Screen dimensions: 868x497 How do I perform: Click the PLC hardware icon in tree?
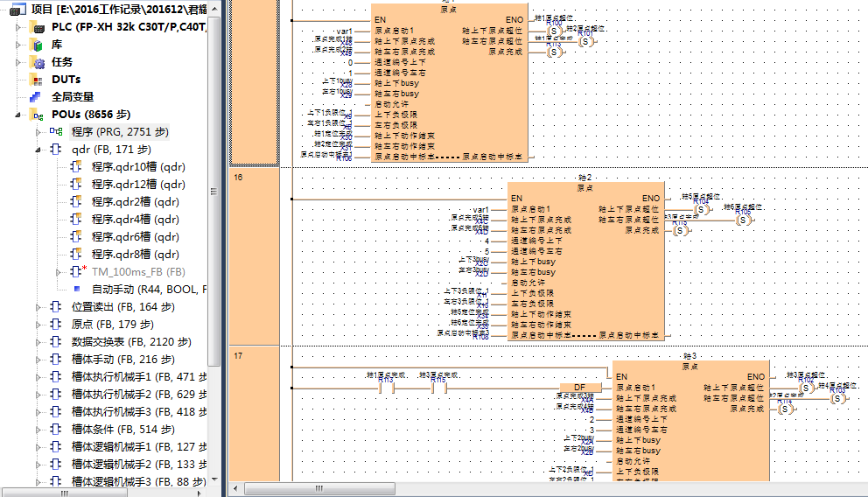click(37, 27)
